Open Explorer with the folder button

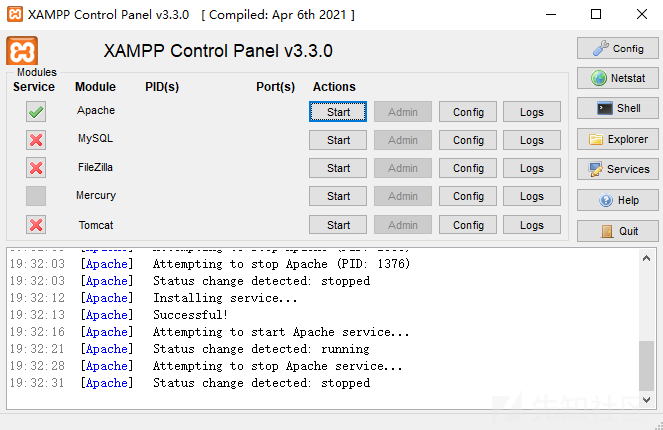618,139
